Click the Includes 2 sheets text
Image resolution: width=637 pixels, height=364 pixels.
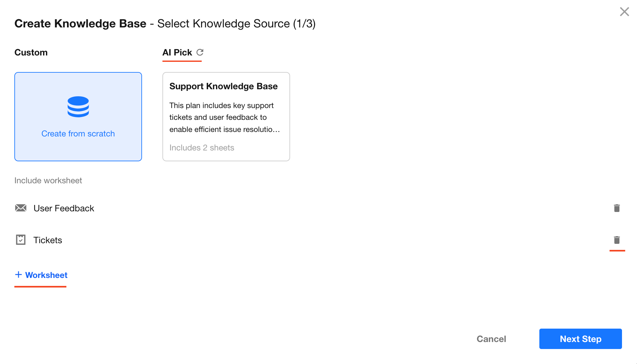[202, 148]
